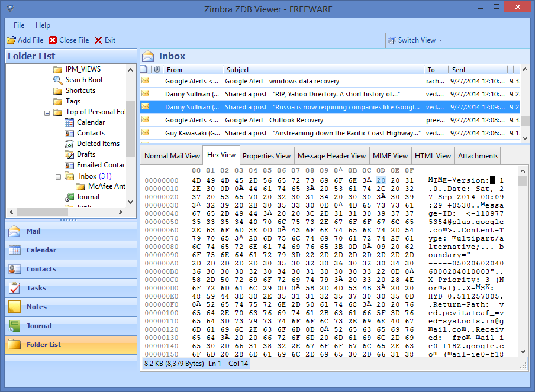Click the attachment paperclip column header
Screen dimensions: 535x392
(x=157, y=70)
